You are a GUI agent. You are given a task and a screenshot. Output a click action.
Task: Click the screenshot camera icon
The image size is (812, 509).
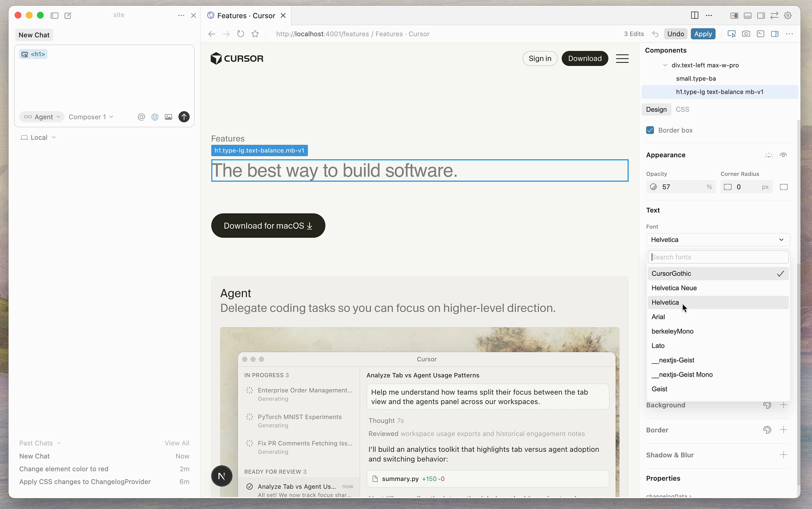tap(746, 34)
